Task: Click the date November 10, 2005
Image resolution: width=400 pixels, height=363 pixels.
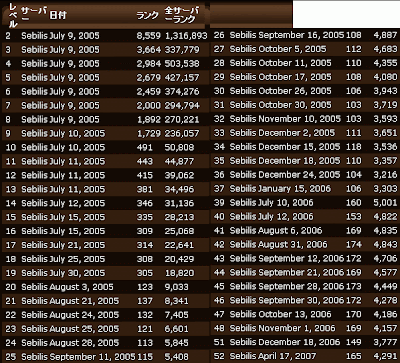Action: 300,119
